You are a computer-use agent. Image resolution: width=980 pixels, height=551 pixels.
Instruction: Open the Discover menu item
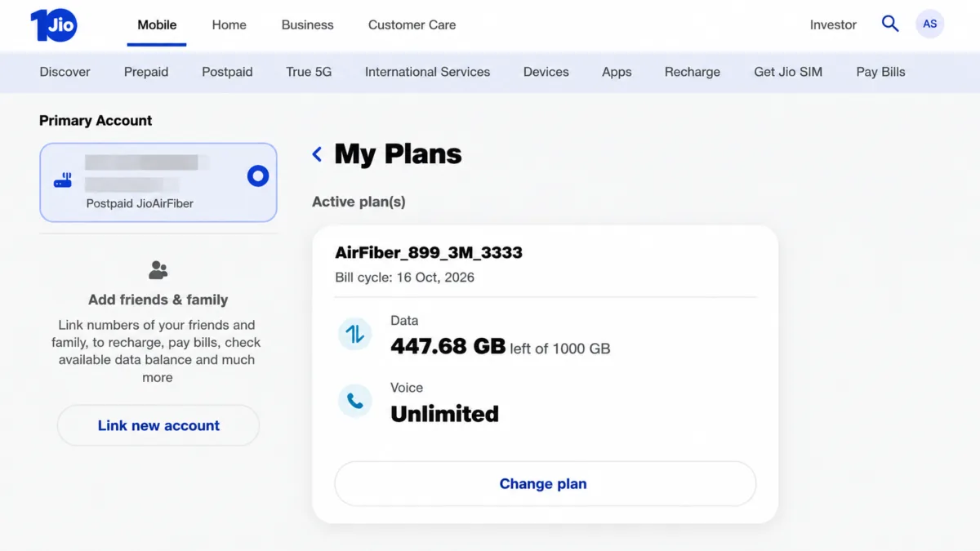tap(65, 72)
